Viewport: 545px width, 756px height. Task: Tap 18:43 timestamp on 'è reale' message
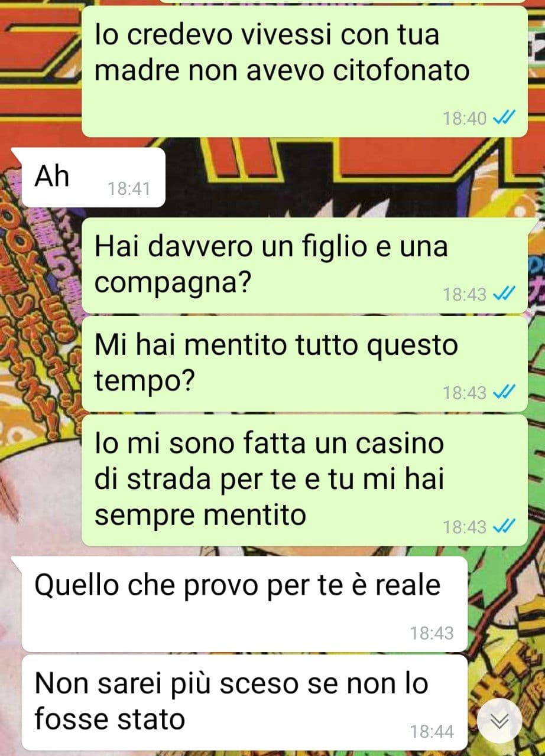432,633
